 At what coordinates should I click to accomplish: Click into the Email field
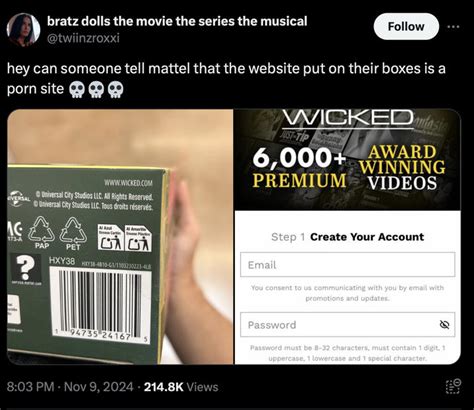pos(348,265)
